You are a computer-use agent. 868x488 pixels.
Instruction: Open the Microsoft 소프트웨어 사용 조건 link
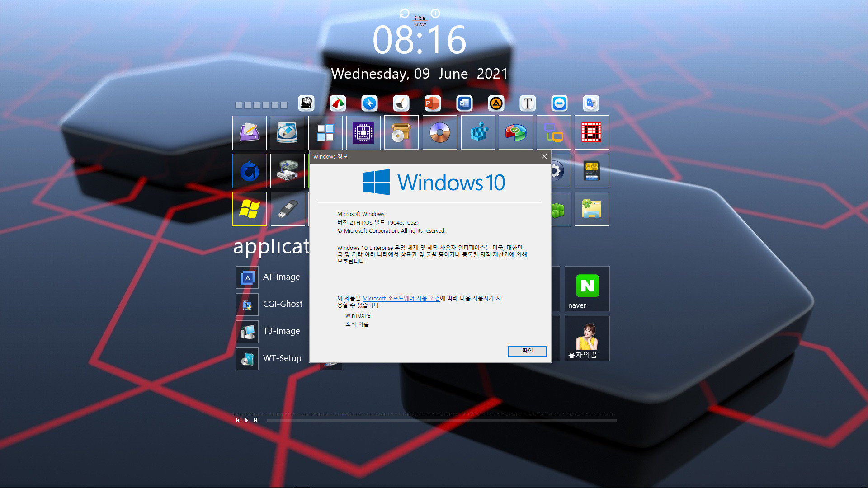click(x=401, y=299)
